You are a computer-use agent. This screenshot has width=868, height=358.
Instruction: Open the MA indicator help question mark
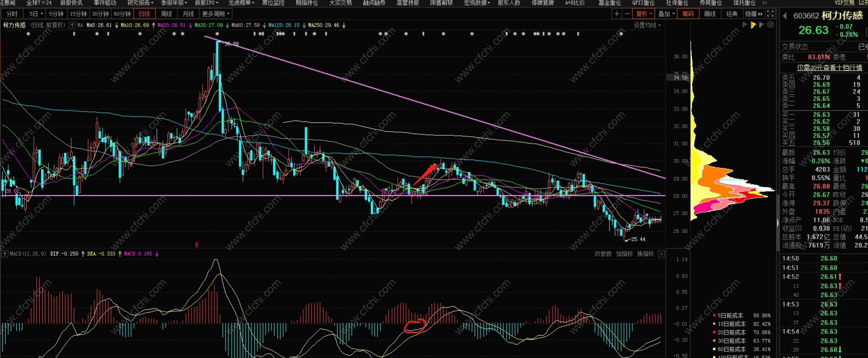72,25
